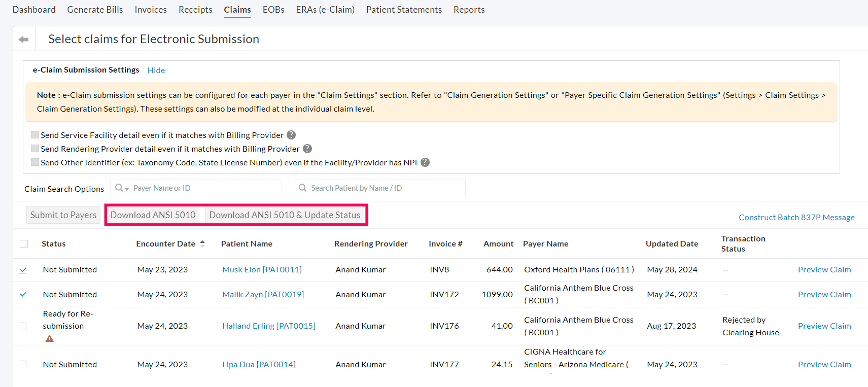Open the Invoices tab

tap(151, 10)
